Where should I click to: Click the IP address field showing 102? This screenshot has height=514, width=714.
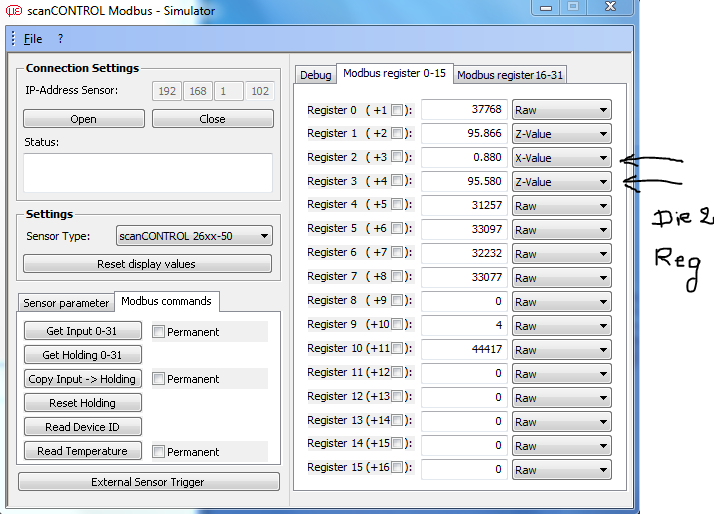click(x=260, y=91)
